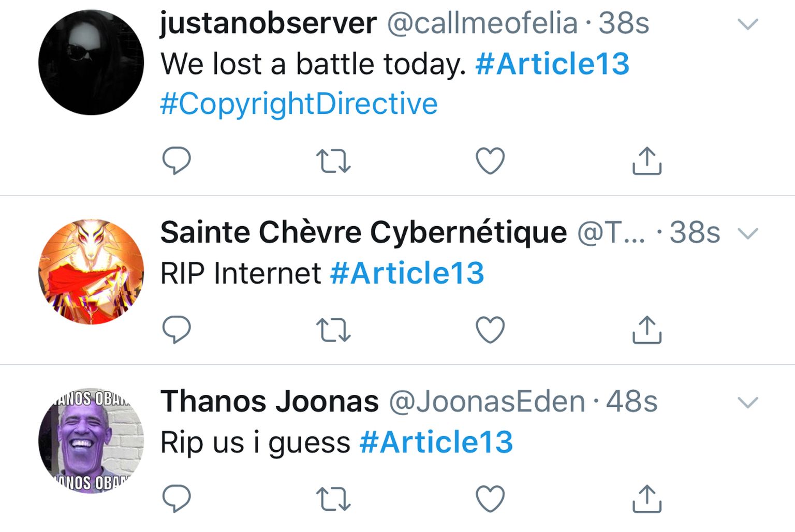This screenshot has height=532, width=795.
Task: Share Sainte Chèvre Cybernétique's tweet
Action: (x=647, y=330)
